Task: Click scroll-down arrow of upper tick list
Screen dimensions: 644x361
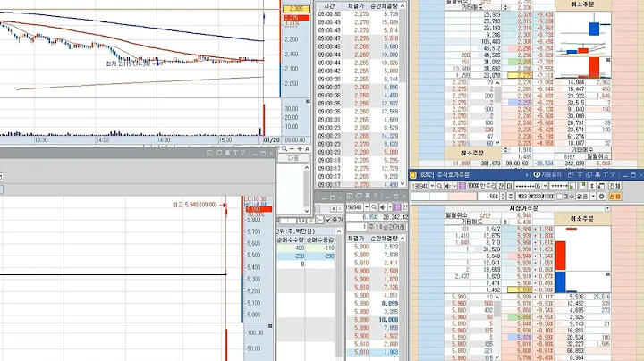Action: click(402, 184)
